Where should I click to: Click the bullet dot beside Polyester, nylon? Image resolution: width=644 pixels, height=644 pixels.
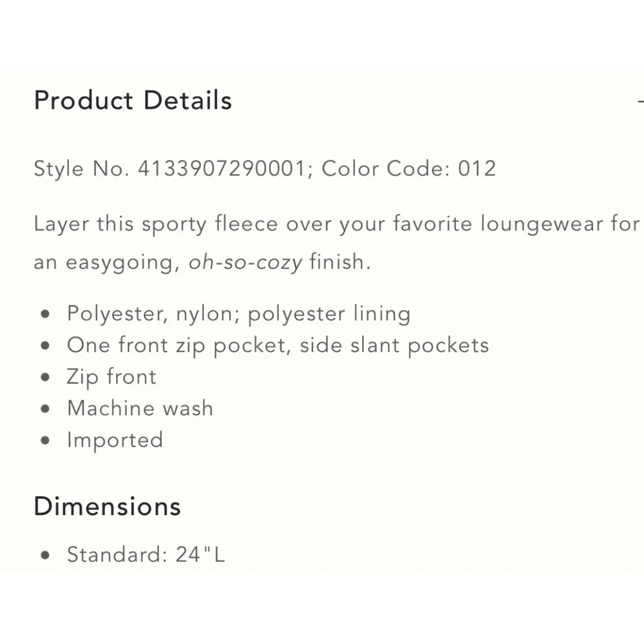[x=45, y=315]
